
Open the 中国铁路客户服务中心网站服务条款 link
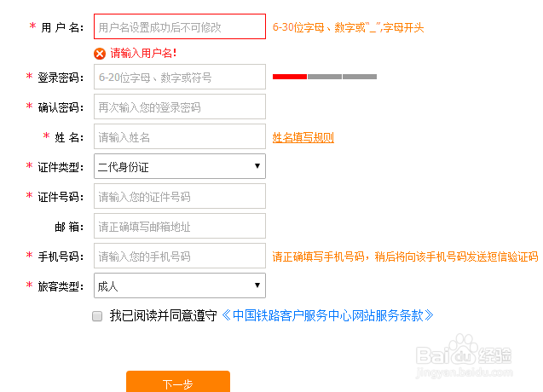click(327, 315)
